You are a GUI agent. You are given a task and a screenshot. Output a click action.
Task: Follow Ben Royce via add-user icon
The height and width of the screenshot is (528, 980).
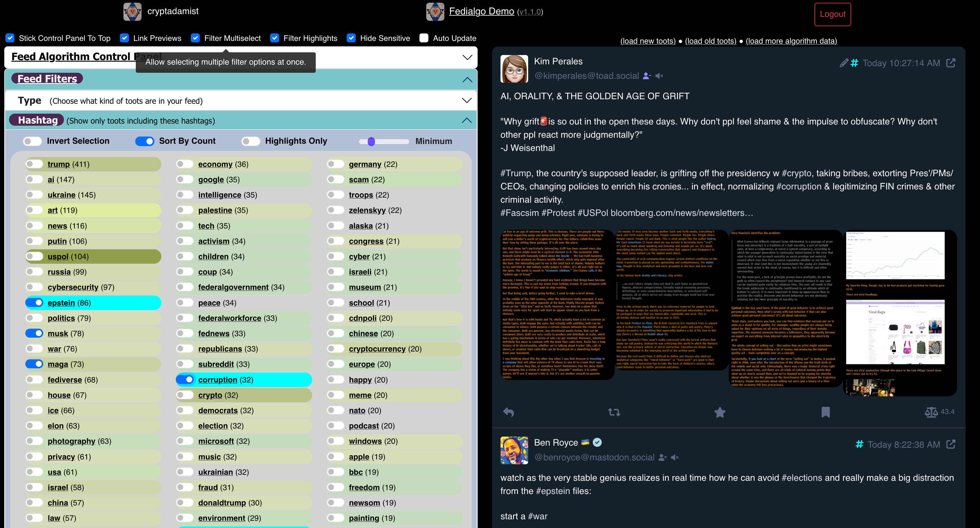point(662,457)
